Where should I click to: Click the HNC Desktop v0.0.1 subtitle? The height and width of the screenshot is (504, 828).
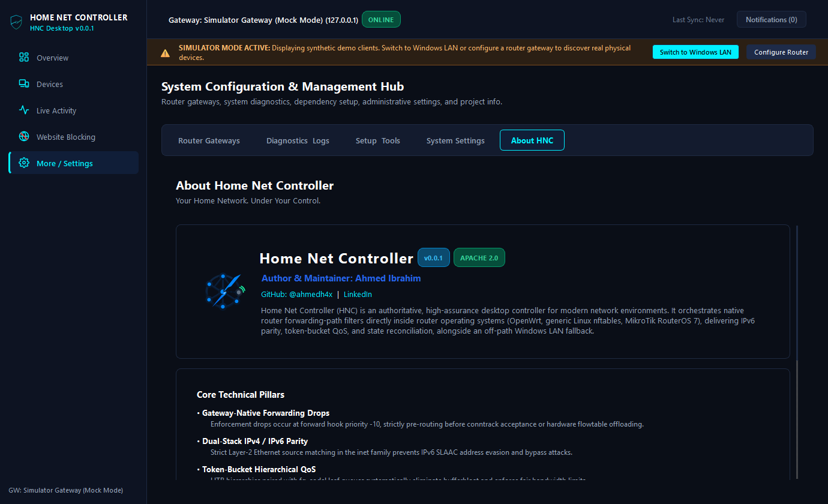point(62,28)
